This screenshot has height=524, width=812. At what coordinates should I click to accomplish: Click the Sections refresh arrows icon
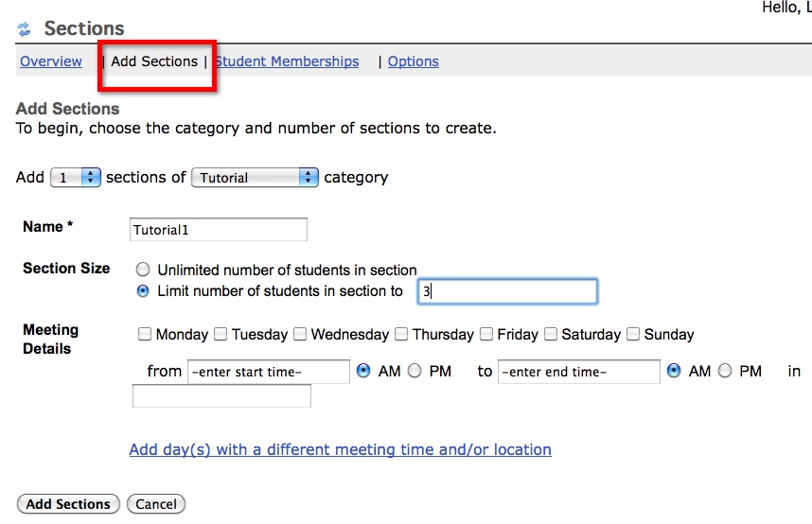[24, 29]
